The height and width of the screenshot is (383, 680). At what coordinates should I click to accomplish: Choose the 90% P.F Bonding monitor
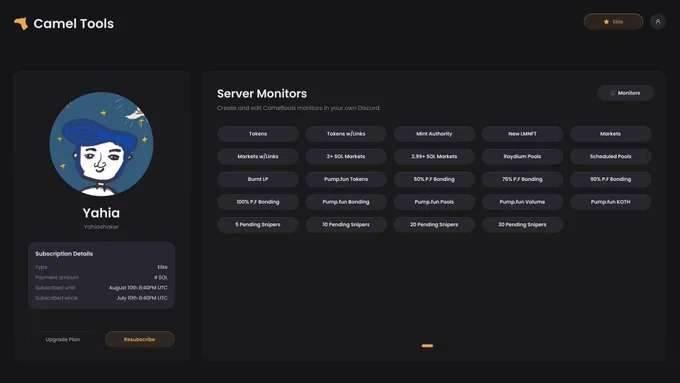pos(610,179)
